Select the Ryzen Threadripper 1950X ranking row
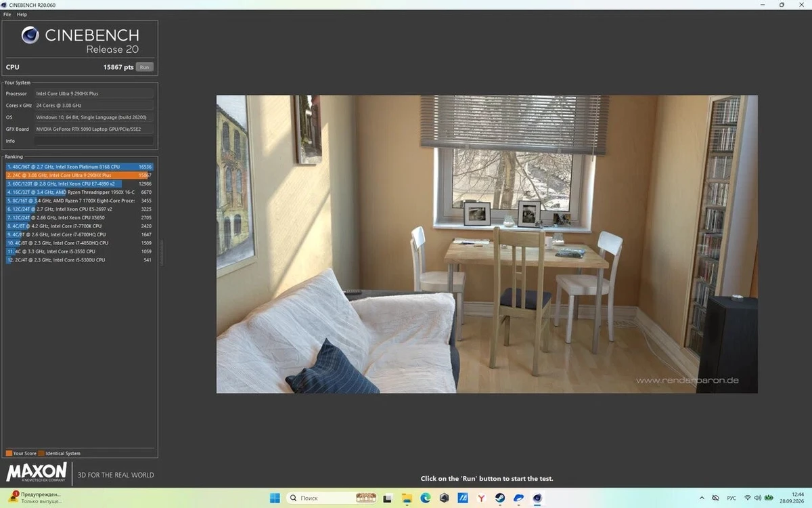The image size is (812, 508). click(x=80, y=192)
